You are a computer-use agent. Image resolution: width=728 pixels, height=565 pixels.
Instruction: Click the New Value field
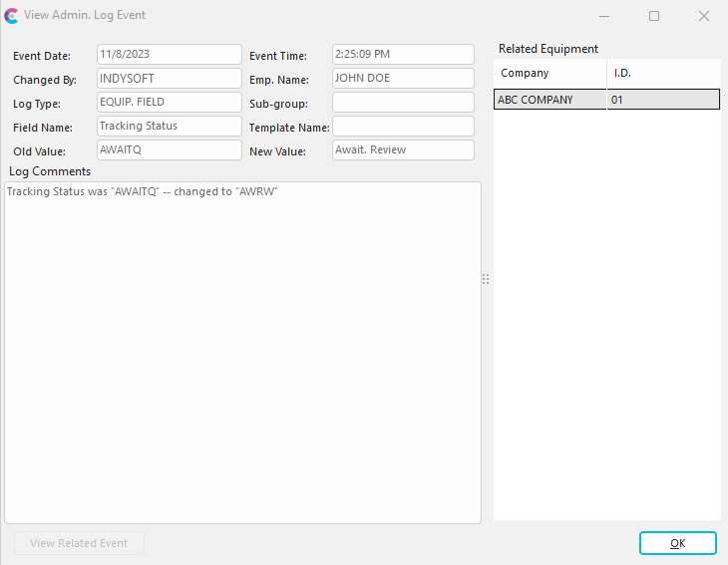point(403,150)
